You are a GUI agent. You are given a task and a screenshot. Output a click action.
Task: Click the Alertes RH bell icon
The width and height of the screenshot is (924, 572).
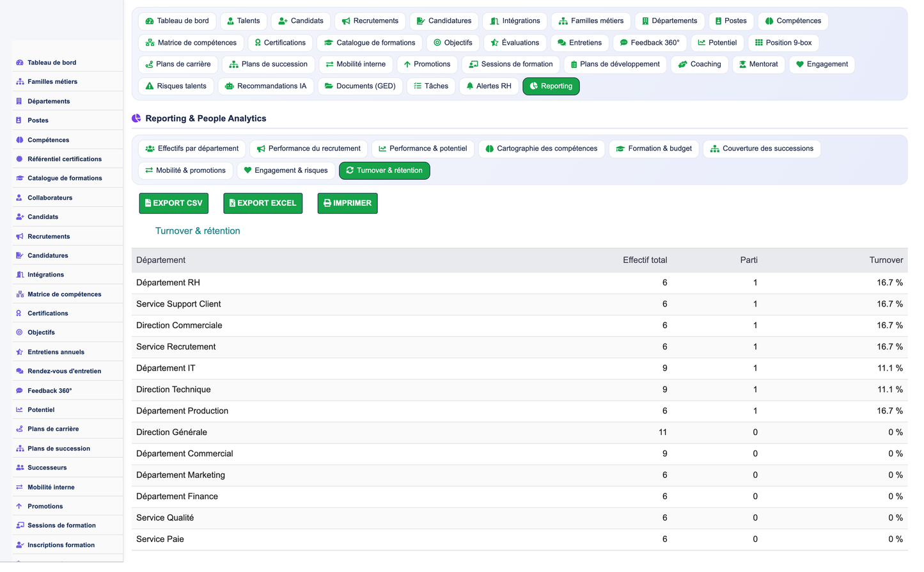[470, 86]
